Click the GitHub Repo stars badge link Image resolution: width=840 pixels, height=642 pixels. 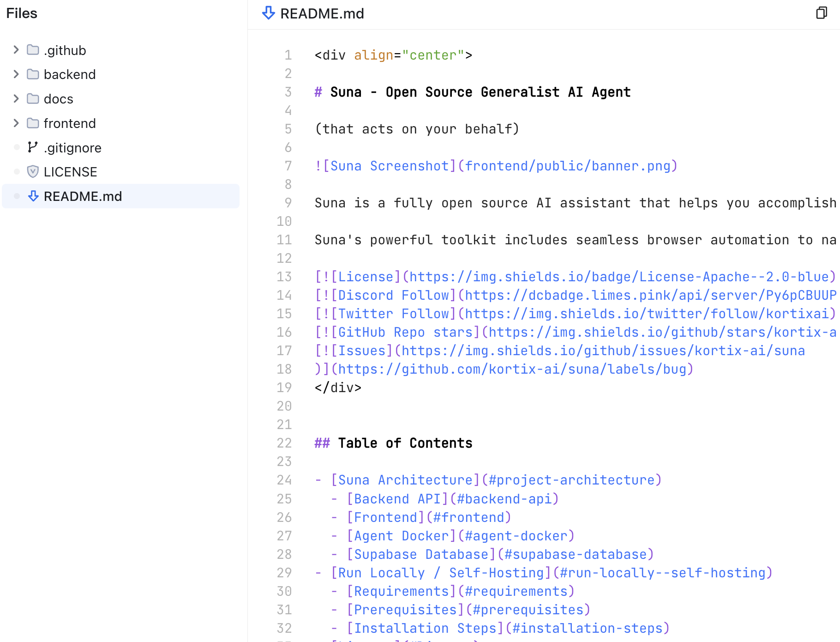576,332
